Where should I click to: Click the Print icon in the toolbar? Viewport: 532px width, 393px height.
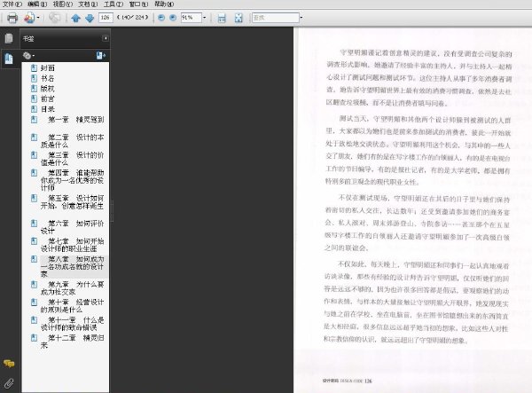click(12, 18)
